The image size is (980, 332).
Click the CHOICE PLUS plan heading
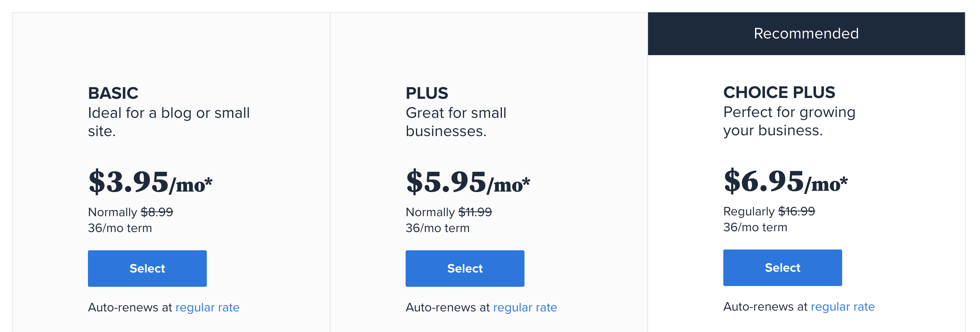coord(779,92)
